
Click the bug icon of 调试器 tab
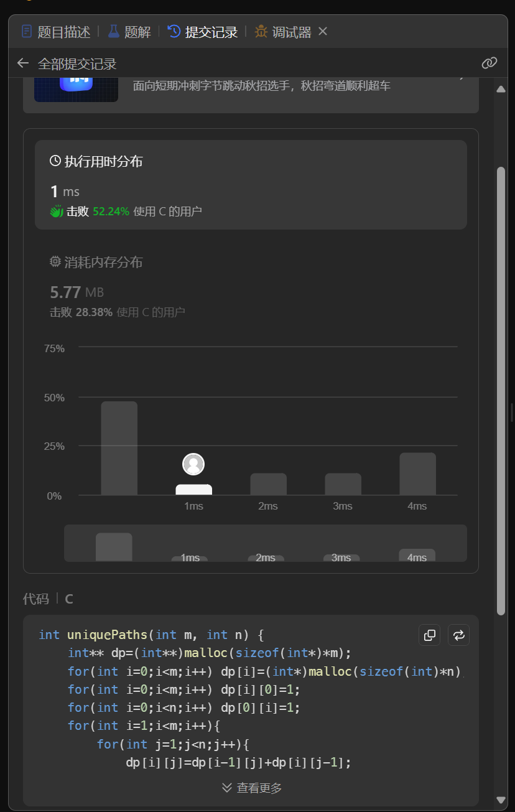click(x=261, y=32)
